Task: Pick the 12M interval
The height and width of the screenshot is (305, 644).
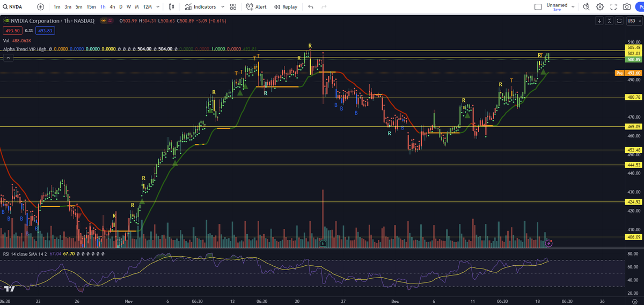Action: click(x=147, y=7)
